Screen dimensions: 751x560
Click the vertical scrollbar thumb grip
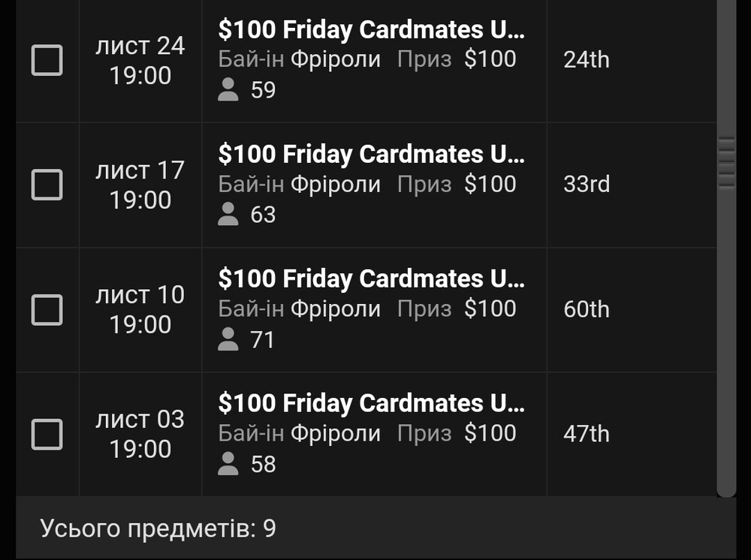726,163
